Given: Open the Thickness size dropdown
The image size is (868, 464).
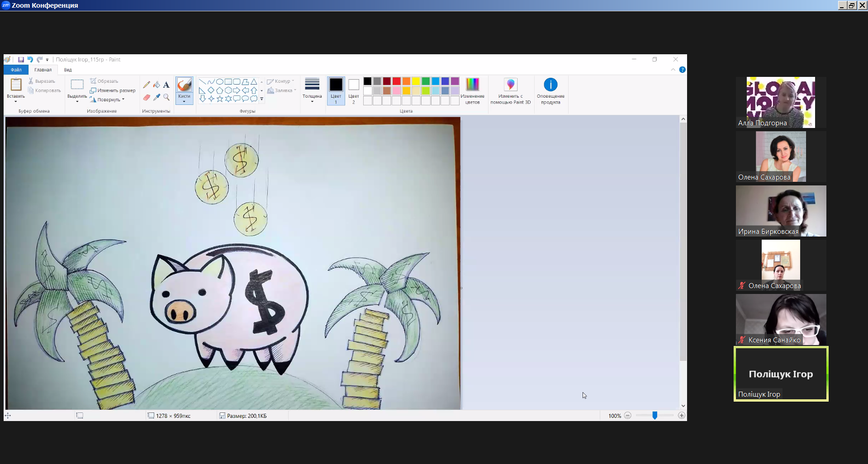Looking at the screenshot, I should 312,91.
